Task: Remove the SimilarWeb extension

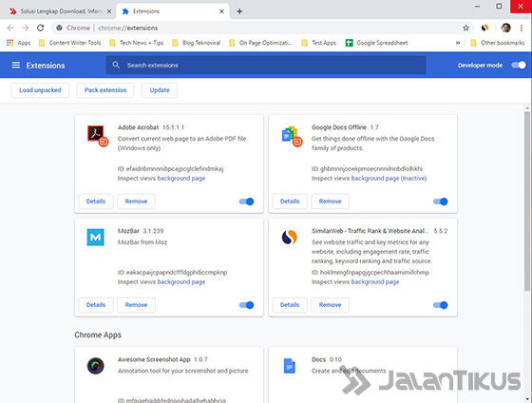Action: tap(331, 304)
